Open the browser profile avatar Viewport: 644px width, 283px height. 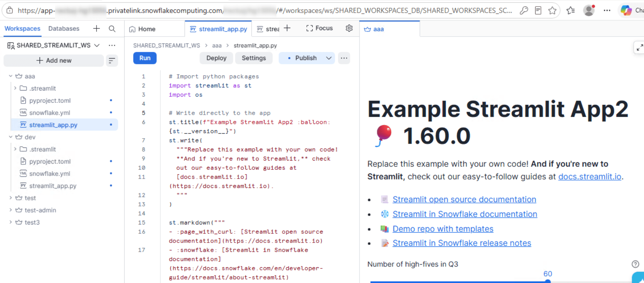tap(589, 10)
